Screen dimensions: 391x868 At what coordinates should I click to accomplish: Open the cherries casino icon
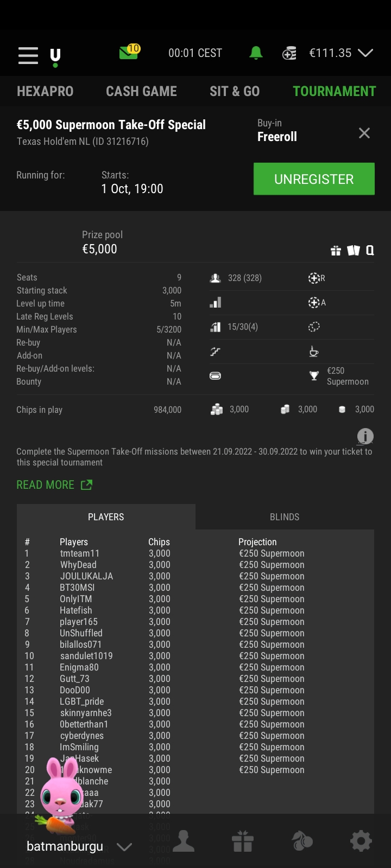click(x=302, y=841)
